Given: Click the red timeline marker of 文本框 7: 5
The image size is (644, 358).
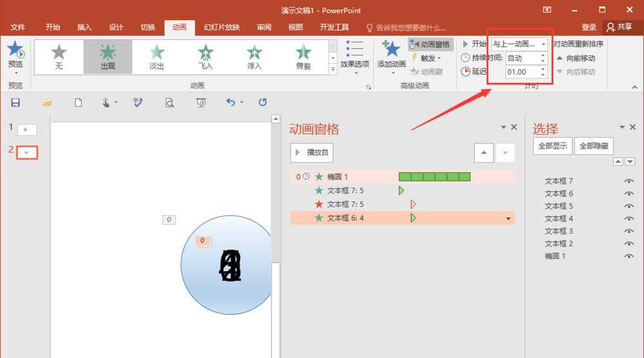Looking at the screenshot, I should click(x=413, y=204).
